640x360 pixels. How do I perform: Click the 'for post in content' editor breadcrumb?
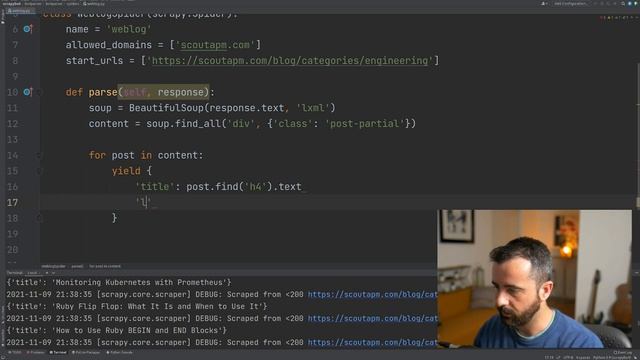click(105, 266)
